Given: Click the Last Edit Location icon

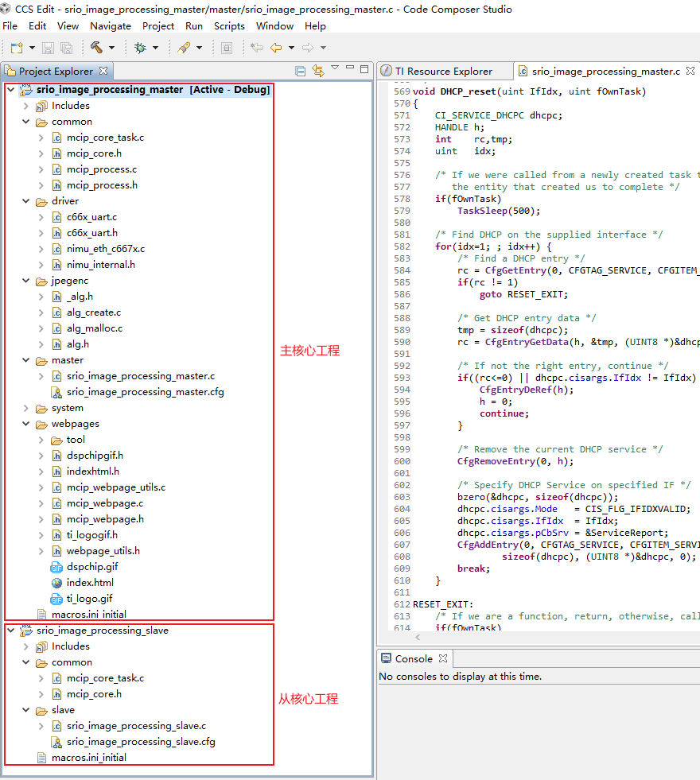Looking at the screenshot, I should (257, 48).
